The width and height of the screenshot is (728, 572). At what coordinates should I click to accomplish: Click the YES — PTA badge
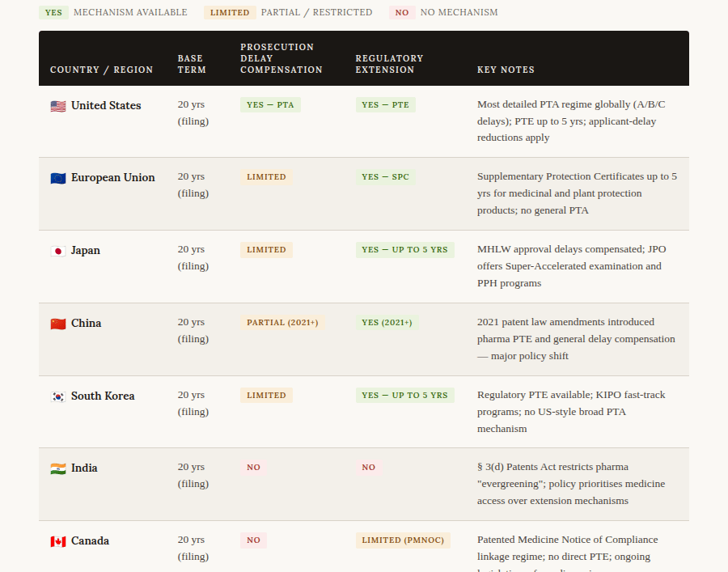pos(270,105)
